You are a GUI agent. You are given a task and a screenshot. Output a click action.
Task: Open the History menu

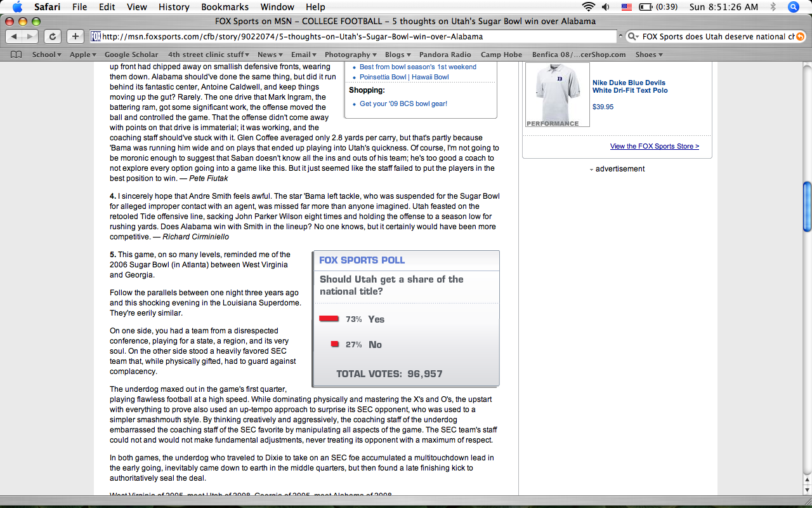click(174, 7)
